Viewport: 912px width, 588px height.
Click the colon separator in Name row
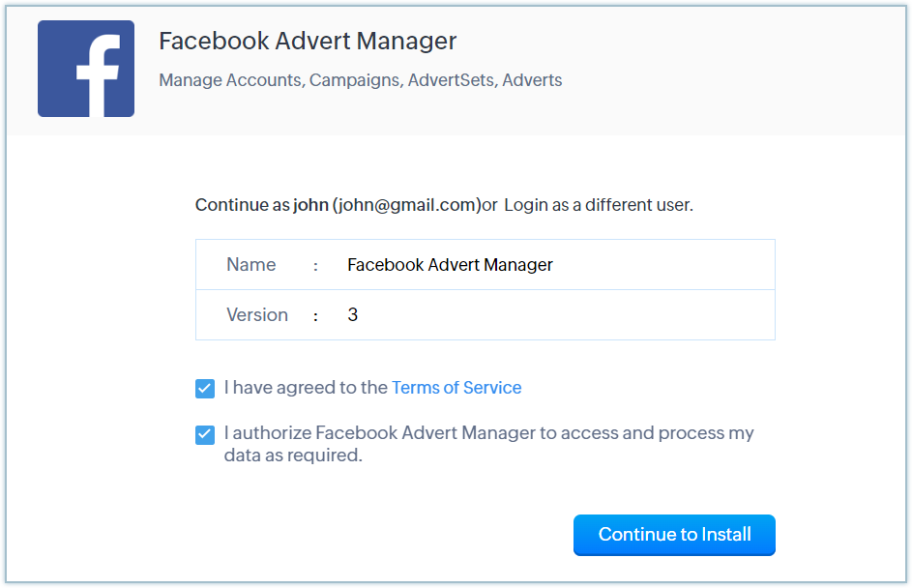316,266
